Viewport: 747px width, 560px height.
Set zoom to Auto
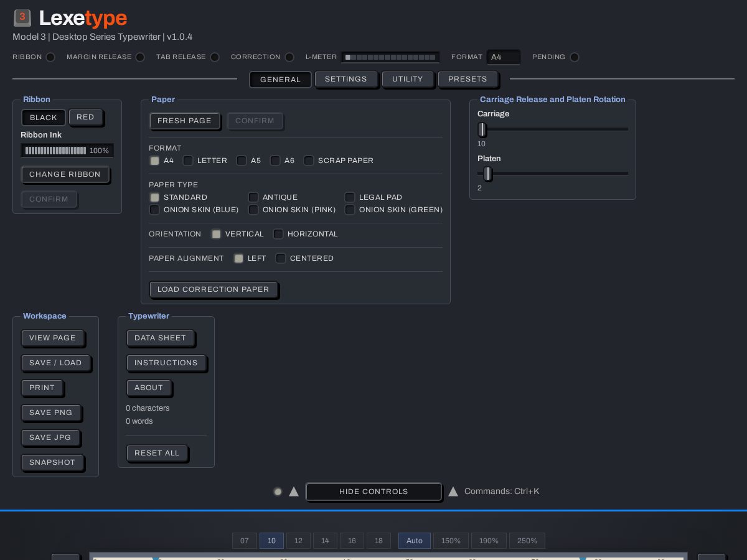pos(415,541)
